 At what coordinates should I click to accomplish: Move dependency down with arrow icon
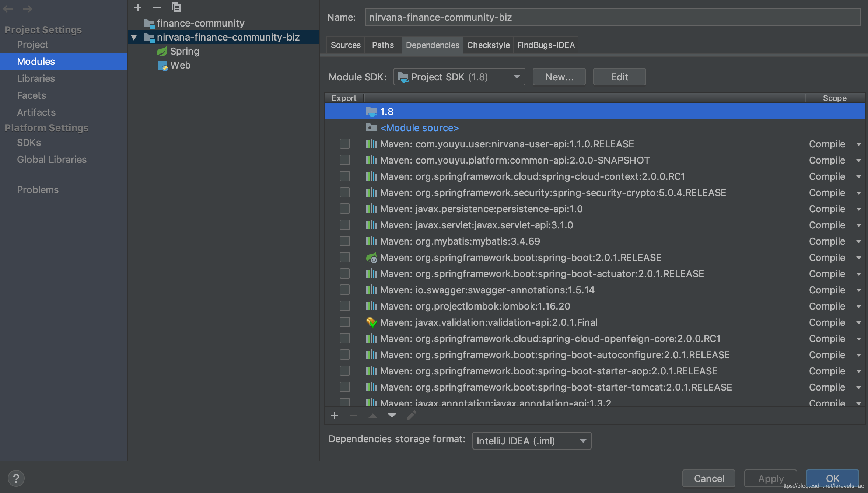click(x=392, y=416)
